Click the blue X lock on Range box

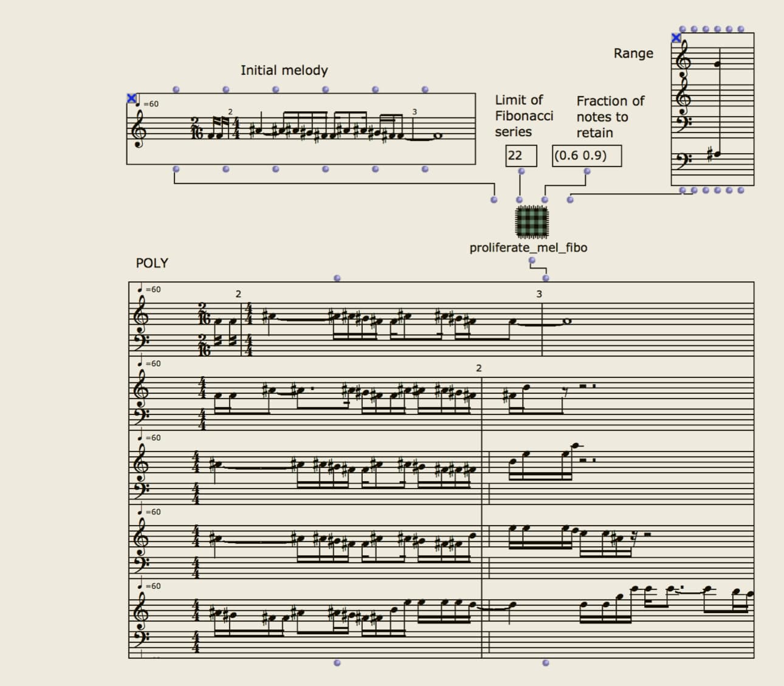(676, 38)
